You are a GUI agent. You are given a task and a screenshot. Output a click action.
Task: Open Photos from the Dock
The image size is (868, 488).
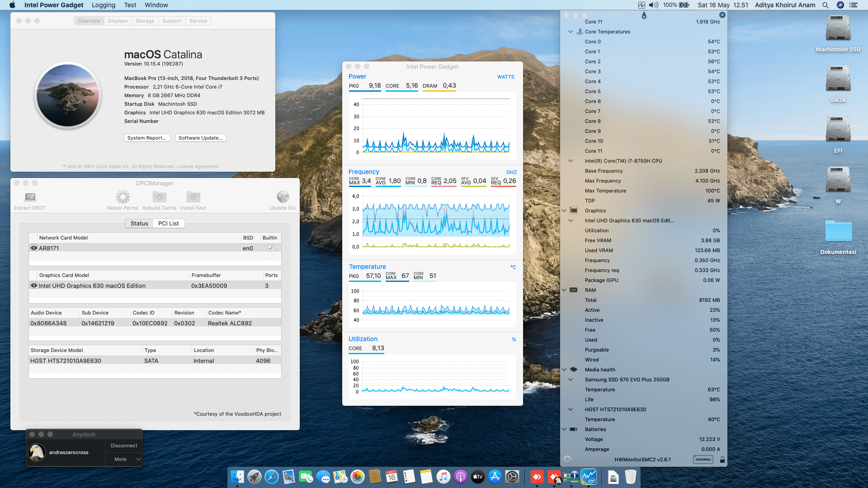point(357,477)
